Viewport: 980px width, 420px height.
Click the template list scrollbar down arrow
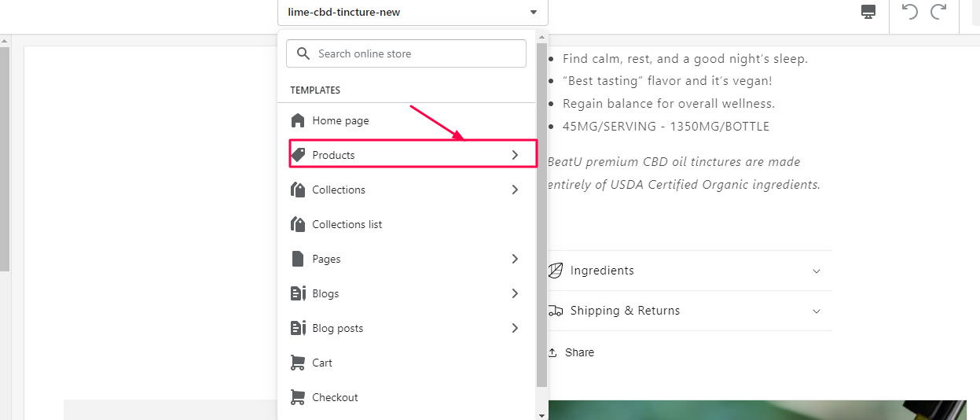click(x=541, y=414)
